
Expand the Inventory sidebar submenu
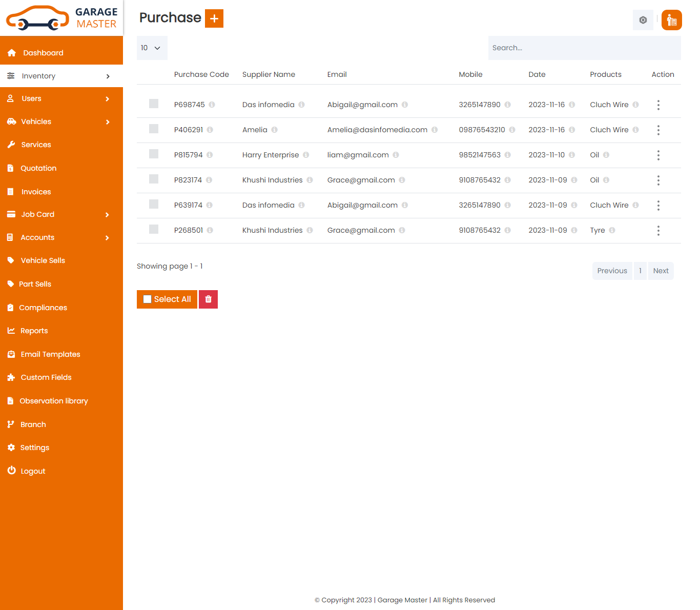[x=61, y=76]
